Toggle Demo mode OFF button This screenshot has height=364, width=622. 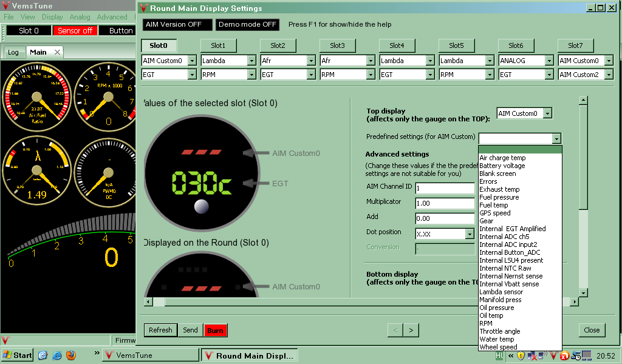pos(248,24)
